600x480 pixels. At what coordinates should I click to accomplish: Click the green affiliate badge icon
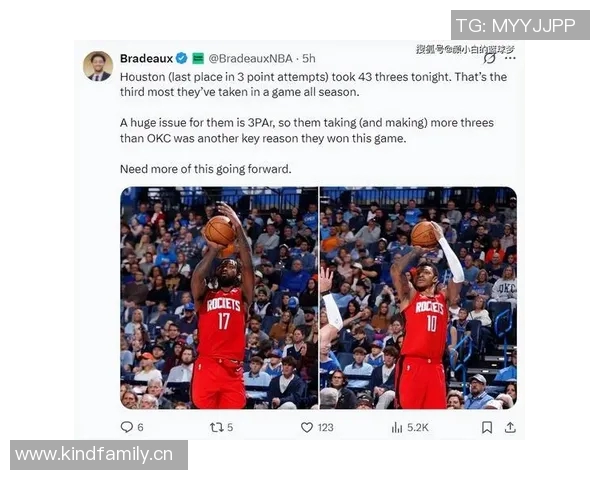198,58
